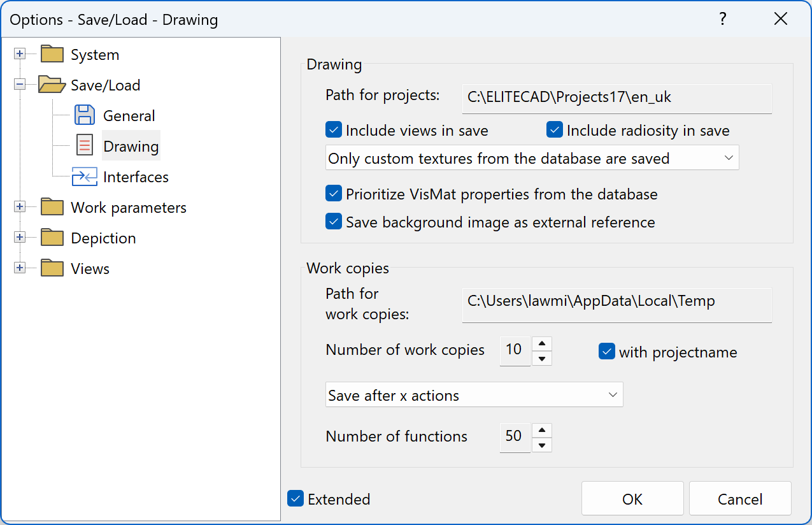Disable Include views in save
The width and height of the screenshot is (812, 525).
333,129
